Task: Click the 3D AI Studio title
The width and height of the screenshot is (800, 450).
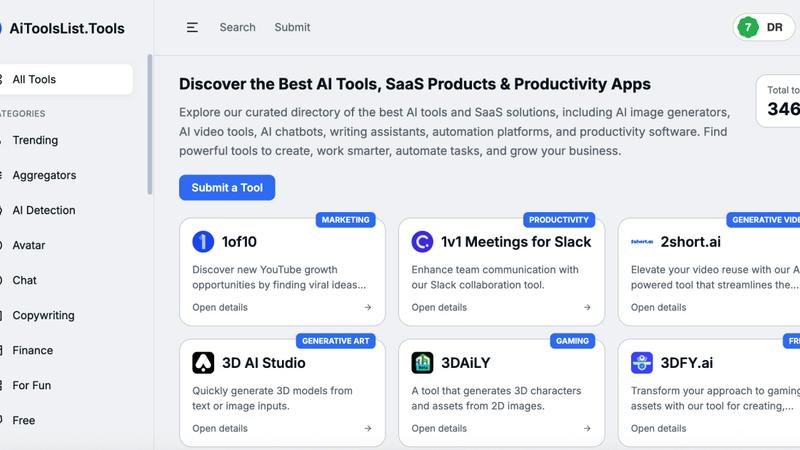Action: pos(264,363)
